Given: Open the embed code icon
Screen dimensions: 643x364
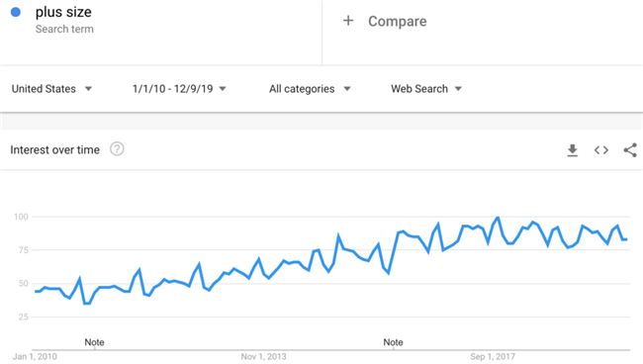Looking at the screenshot, I should coord(601,150).
